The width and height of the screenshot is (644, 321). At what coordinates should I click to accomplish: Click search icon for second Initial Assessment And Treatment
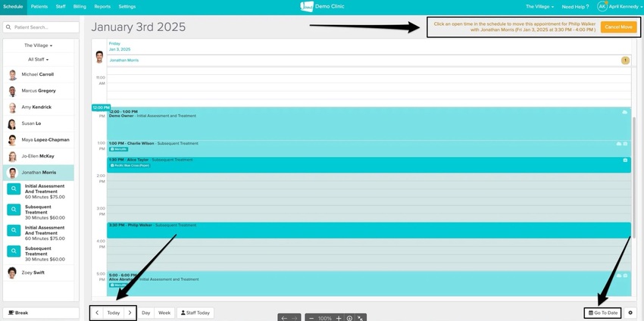[14, 230]
